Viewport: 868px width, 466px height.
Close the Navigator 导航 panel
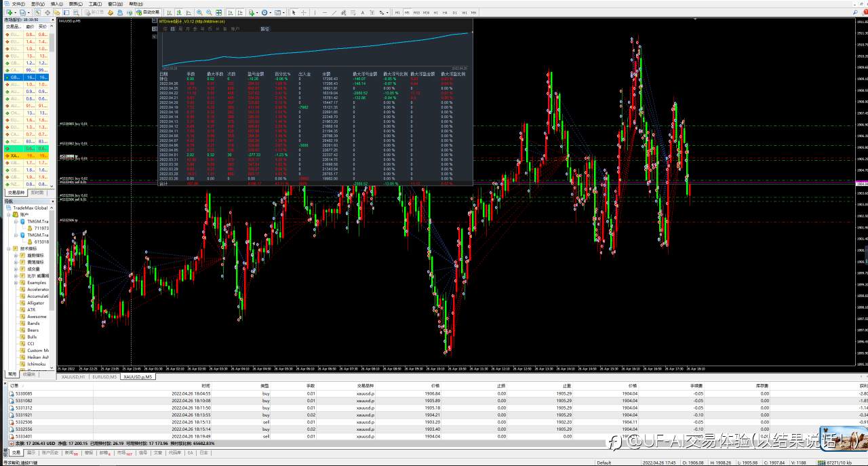52,201
